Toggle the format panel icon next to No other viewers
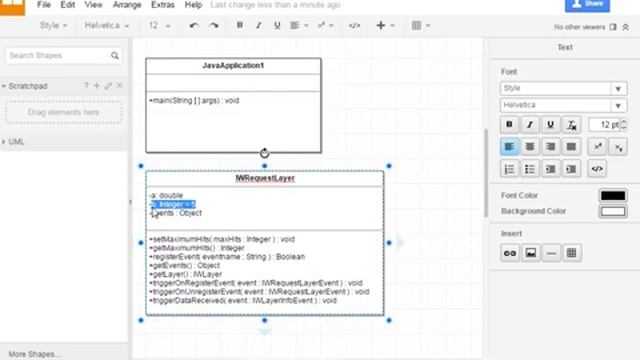This screenshot has width=640, height=360. pyautogui.click(x=613, y=27)
